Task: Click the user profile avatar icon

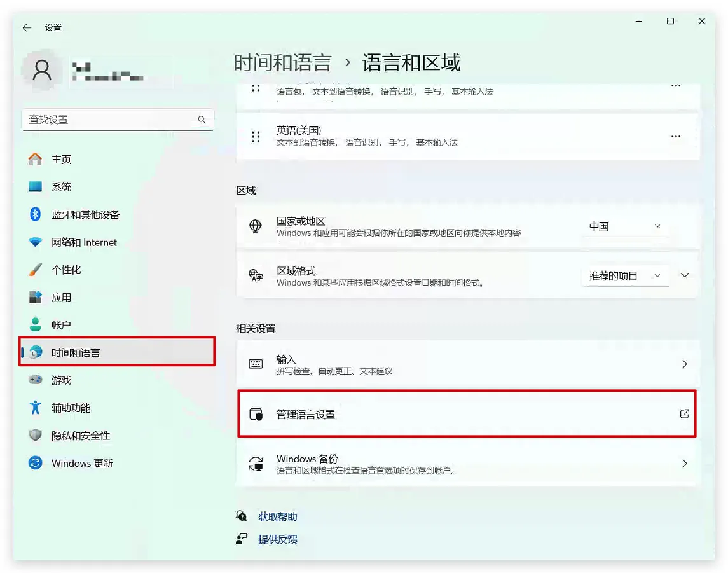Action: (x=42, y=71)
